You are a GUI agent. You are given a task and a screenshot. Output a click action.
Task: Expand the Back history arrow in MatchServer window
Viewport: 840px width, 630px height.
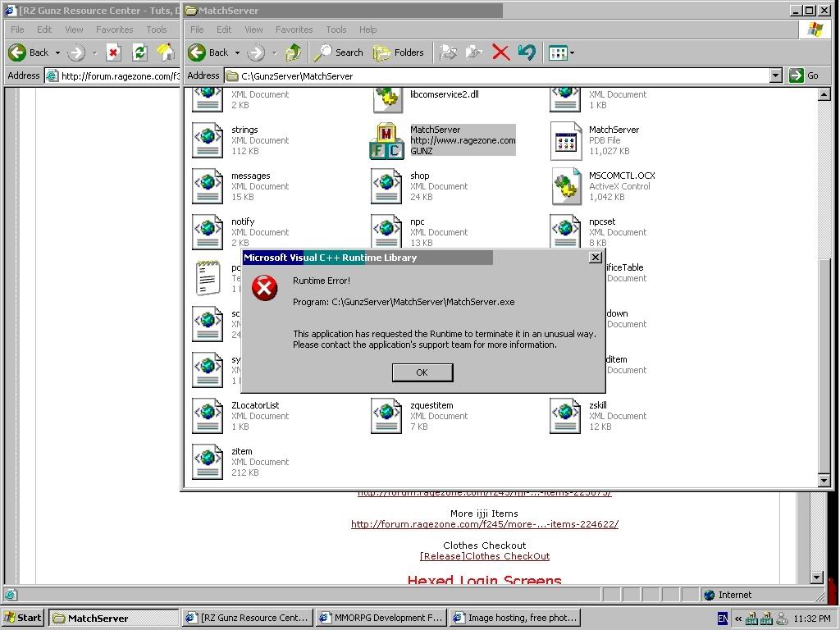coord(238,53)
